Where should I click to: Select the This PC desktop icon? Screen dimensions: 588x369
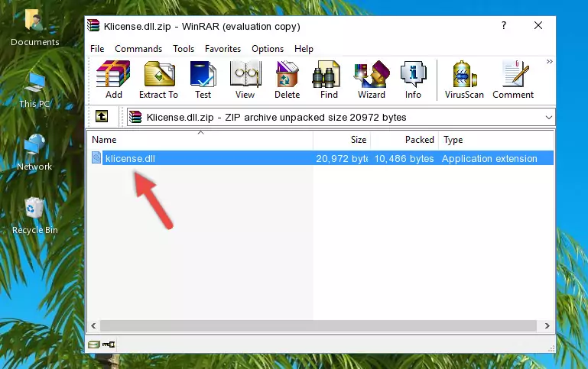tap(34, 90)
